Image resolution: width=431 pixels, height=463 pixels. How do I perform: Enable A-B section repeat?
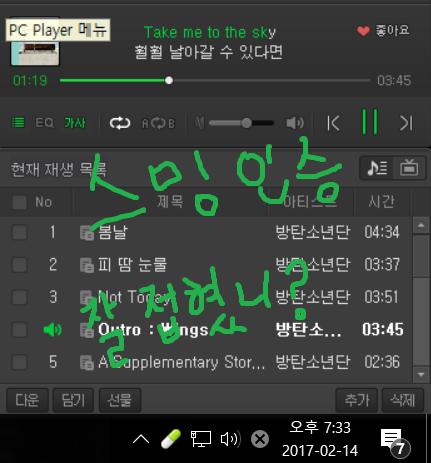click(158, 124)
